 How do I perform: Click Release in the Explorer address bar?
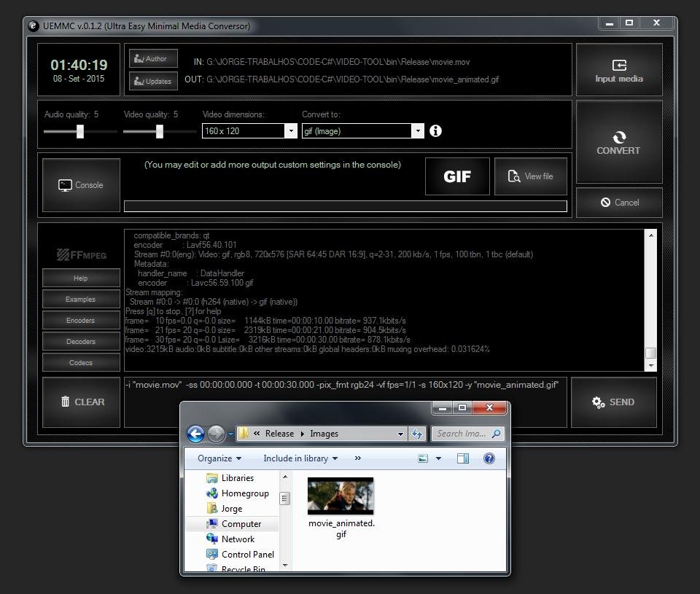(x=279, y=434)
